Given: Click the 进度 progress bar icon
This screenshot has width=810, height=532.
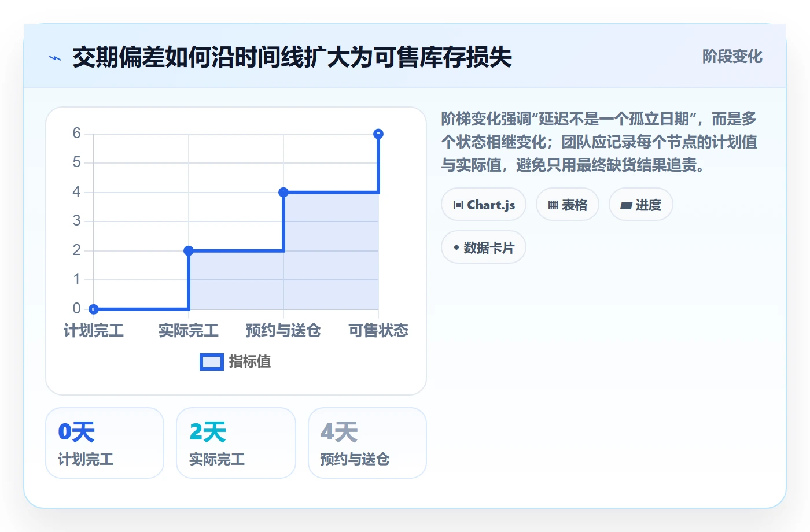Looking at the screenshot, I should click(626, 205).
